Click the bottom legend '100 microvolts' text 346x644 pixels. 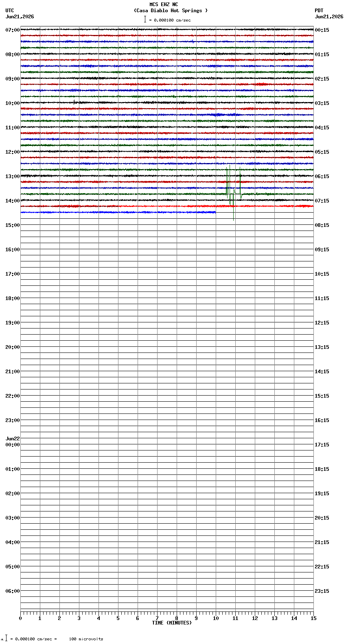point(86,639)
